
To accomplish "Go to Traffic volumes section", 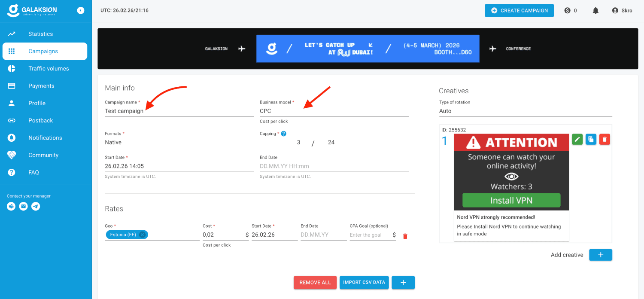I will pos(45,69).
